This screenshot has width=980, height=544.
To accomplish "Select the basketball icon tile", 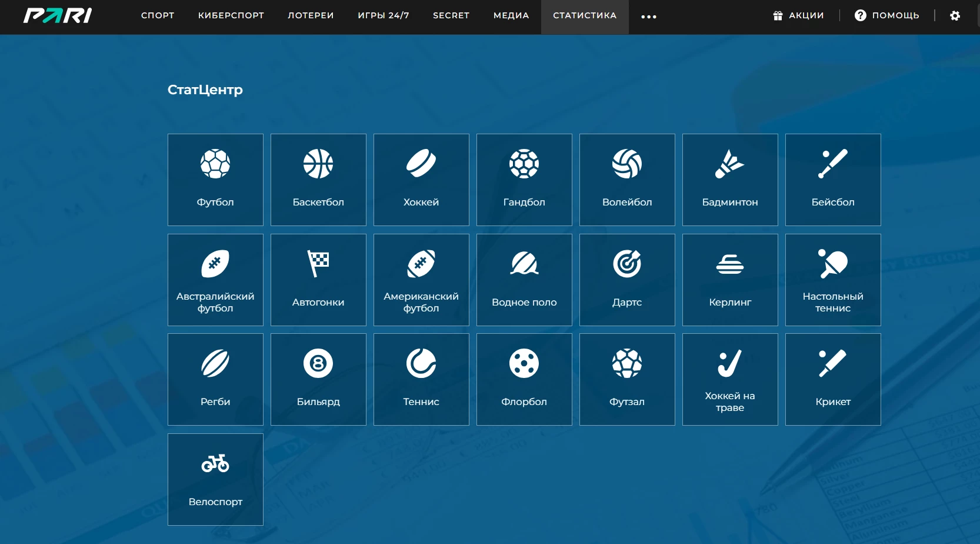I will coord(318,180).
